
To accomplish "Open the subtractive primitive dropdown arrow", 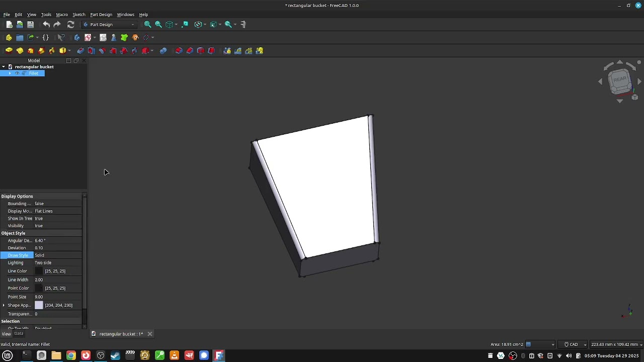I will tap(152, 50).
